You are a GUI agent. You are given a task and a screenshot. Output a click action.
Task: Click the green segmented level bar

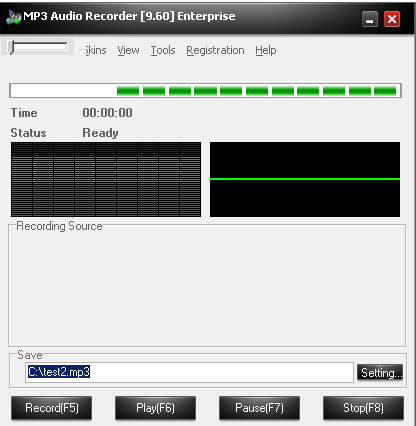pyautogui.click(x=205, y=91)
